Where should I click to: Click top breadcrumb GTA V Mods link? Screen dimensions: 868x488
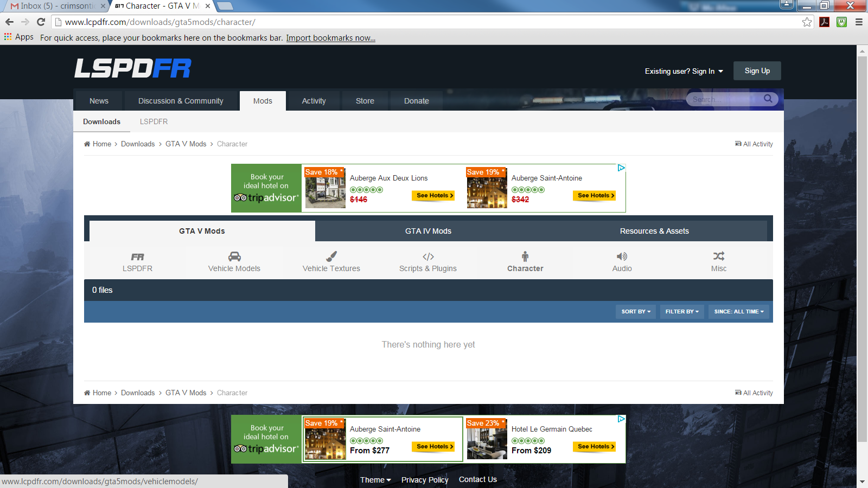pyautogui.click(x=186, y=144)
